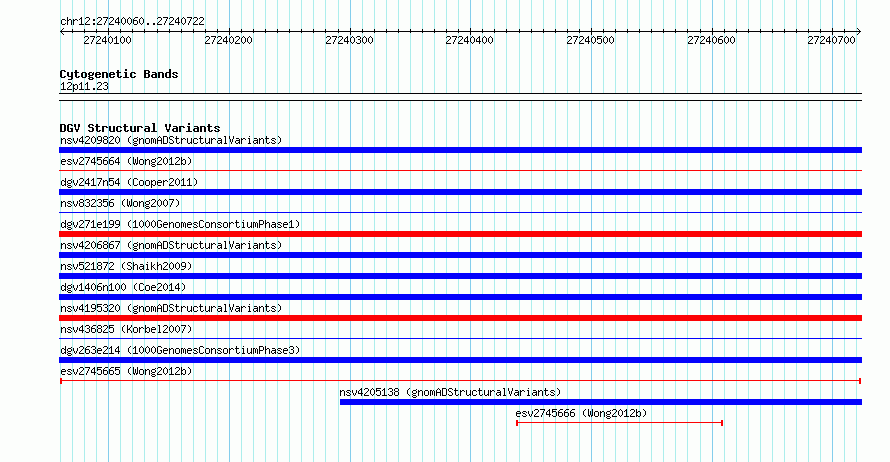Select the DGV Structural Variants track title
The image size is (890, 462).
pyautogui.click(x=140, y=128)
